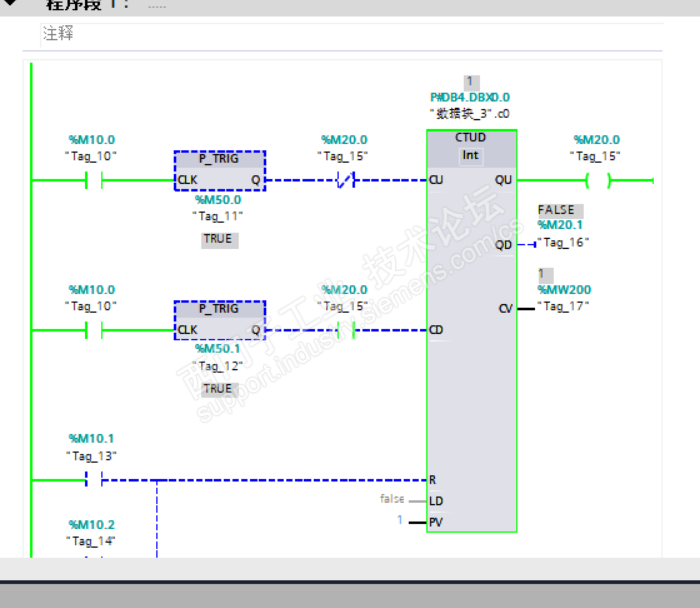The image size is (700, 608).
Task: Select the %M50.0 operand under first P_TRIG
Action: (218, 200)
